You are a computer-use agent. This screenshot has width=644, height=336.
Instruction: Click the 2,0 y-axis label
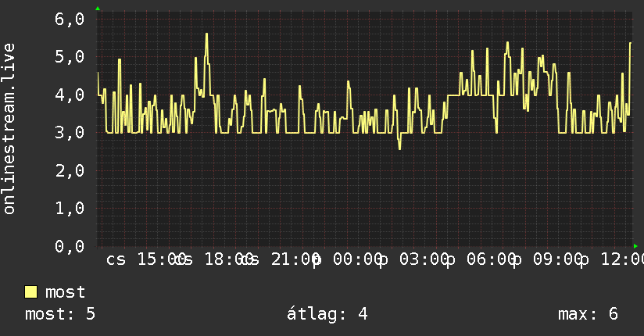[70, 170]
